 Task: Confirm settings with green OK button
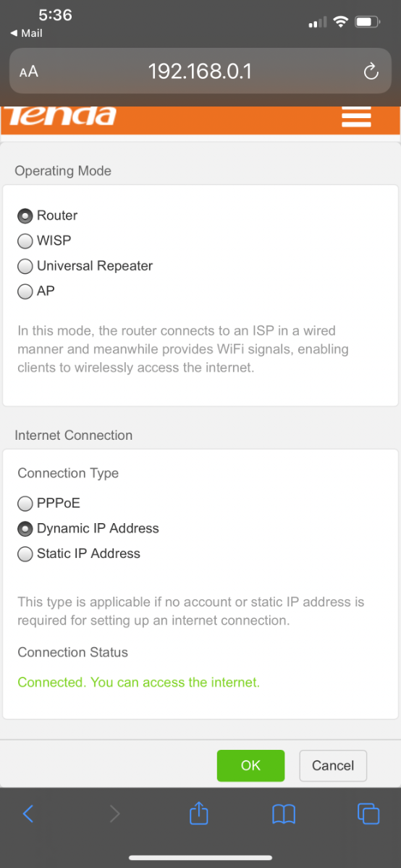pyautogui.click(x=250, y=766)
